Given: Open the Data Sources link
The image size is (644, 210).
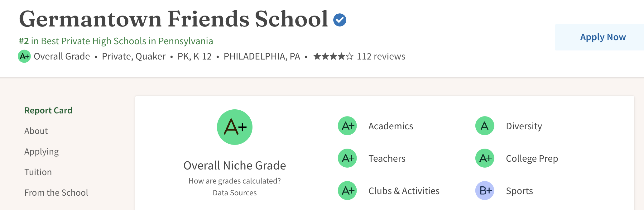Looking at the screenshot, I should (235, 193).
